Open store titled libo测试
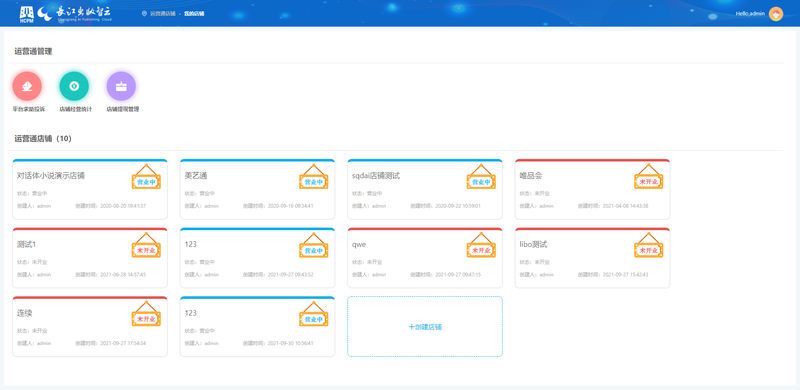 click(534, 245)
